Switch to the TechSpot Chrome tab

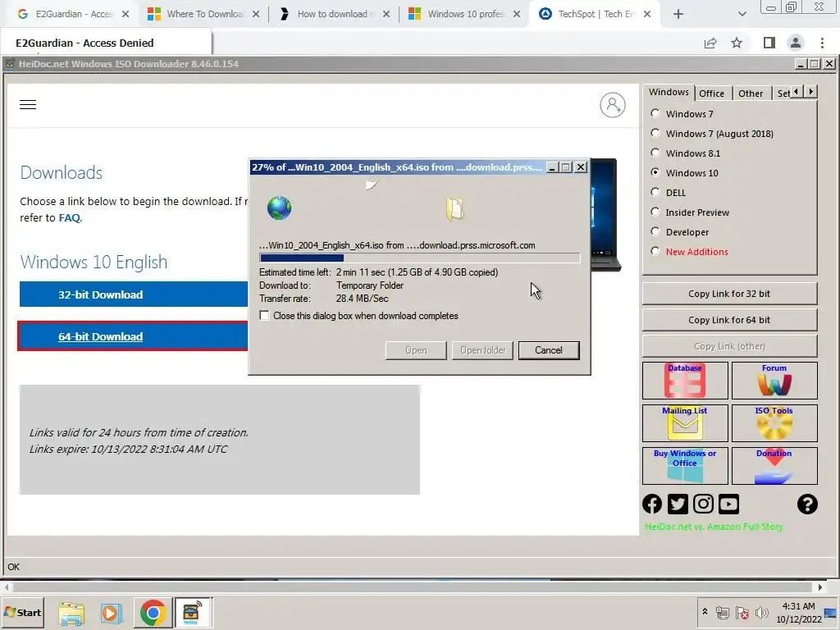coord(594,15)
